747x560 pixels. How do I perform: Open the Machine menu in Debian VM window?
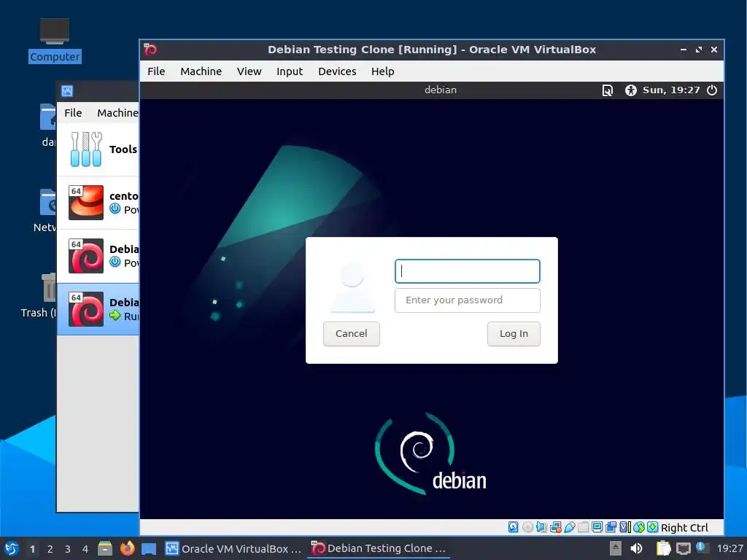point(201,71)
